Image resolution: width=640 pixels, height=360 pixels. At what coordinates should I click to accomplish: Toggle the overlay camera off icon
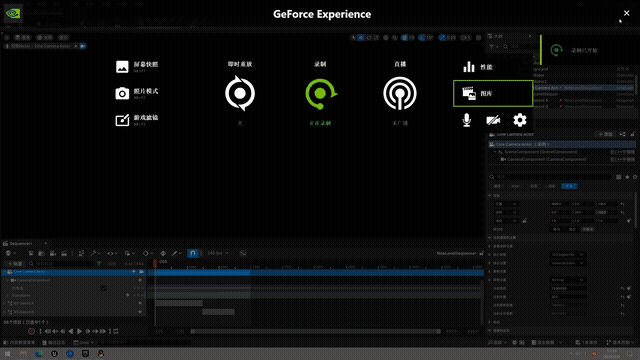(493, 120)
